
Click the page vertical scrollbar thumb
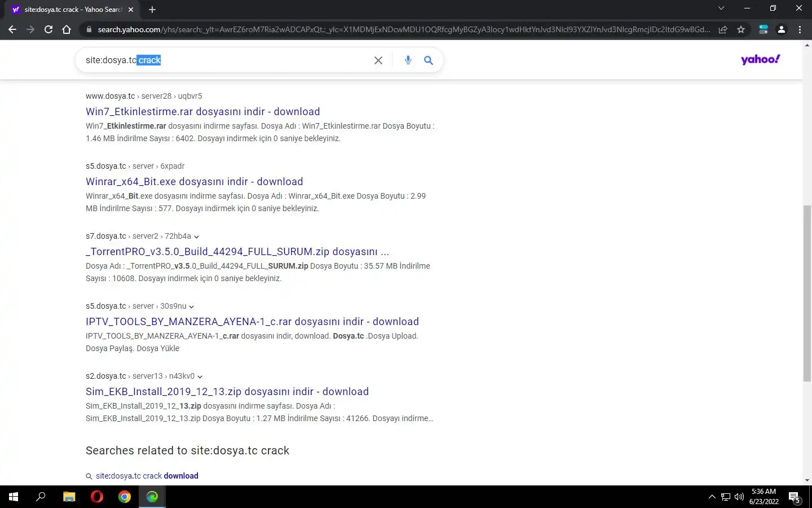pyautogui.click(x=807, y=294)
